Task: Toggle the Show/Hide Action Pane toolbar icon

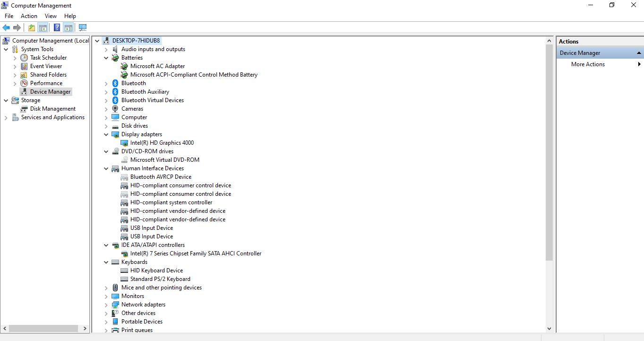Action: 69,27
